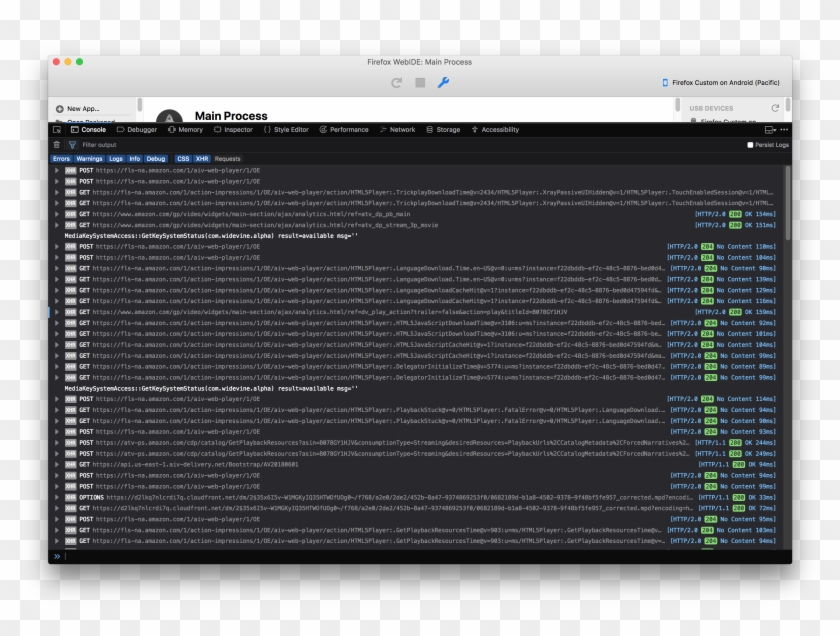Clear console with the trash icon

[57, 145]
